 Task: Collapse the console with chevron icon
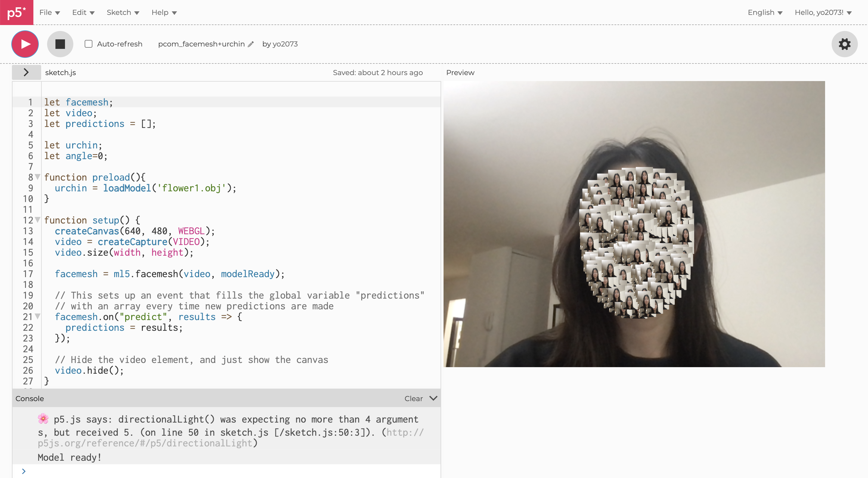433,398
